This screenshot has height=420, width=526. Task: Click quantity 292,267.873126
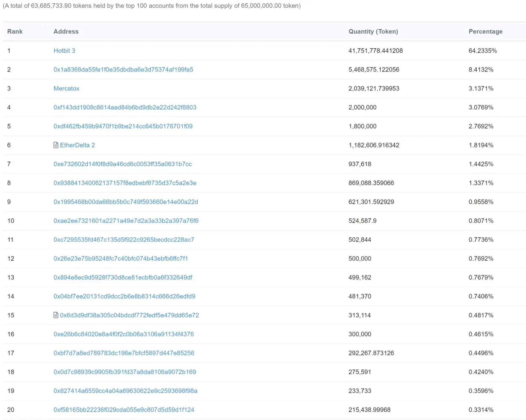(x=371, y=353)
